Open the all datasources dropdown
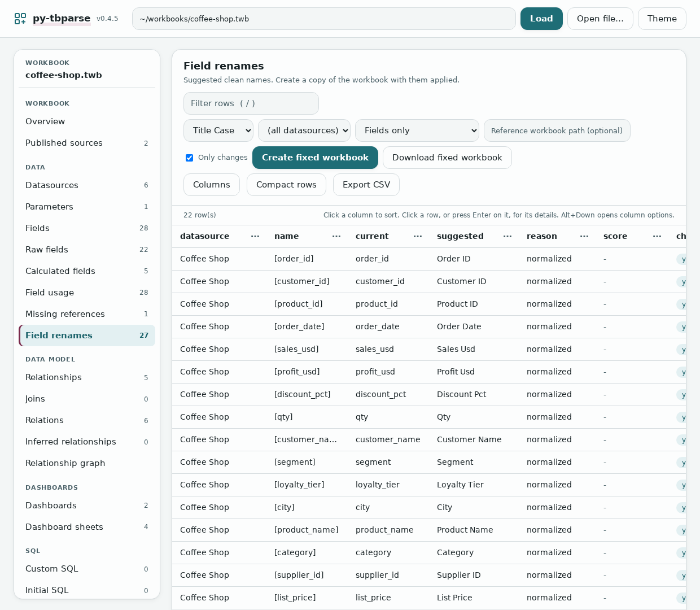 pyautogui.click(x=304, y=130)
